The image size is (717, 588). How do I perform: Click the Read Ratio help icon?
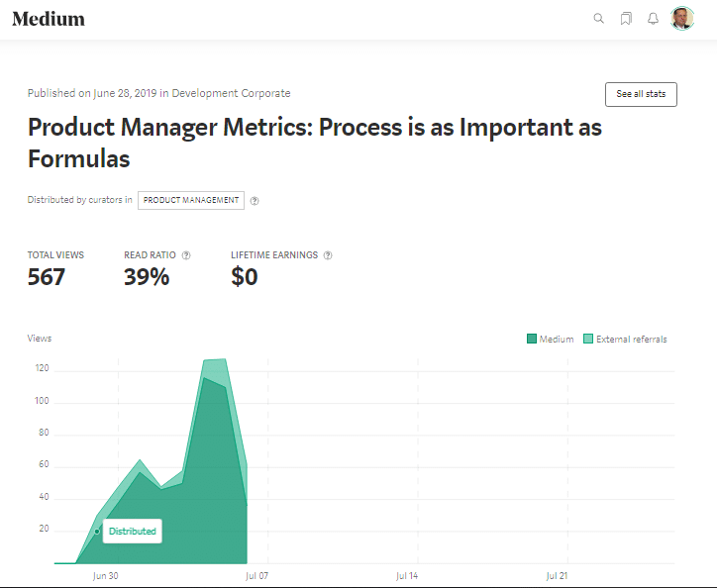point(186,255)
